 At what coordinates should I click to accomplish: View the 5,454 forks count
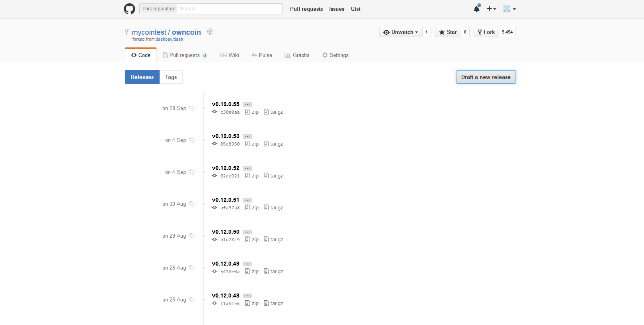tap(507, 32)
